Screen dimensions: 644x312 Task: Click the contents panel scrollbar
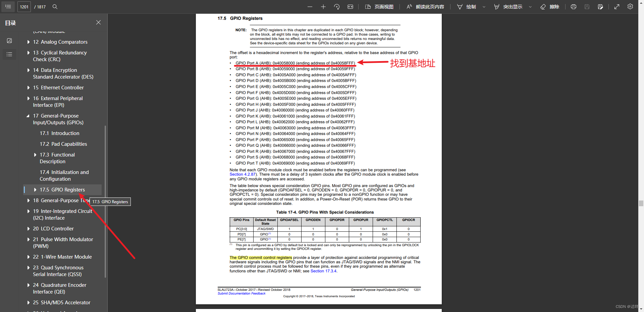tap(105, 202)
